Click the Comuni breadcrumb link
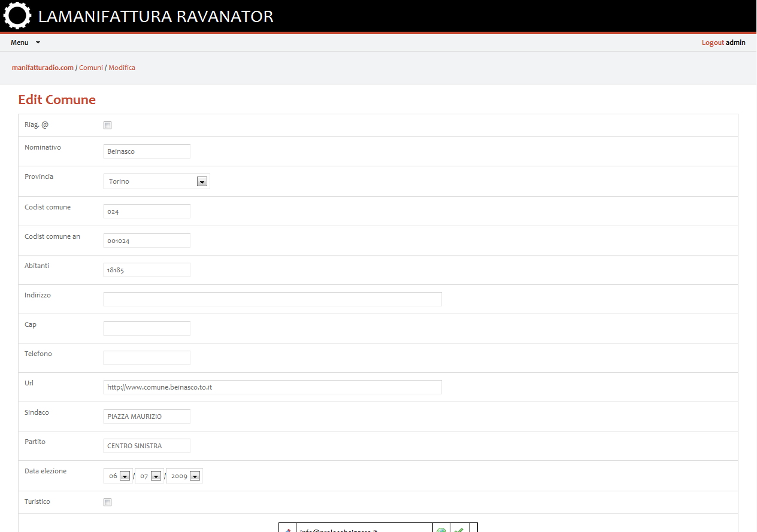This screenshot has height=532, width=757. pos(90,68)
